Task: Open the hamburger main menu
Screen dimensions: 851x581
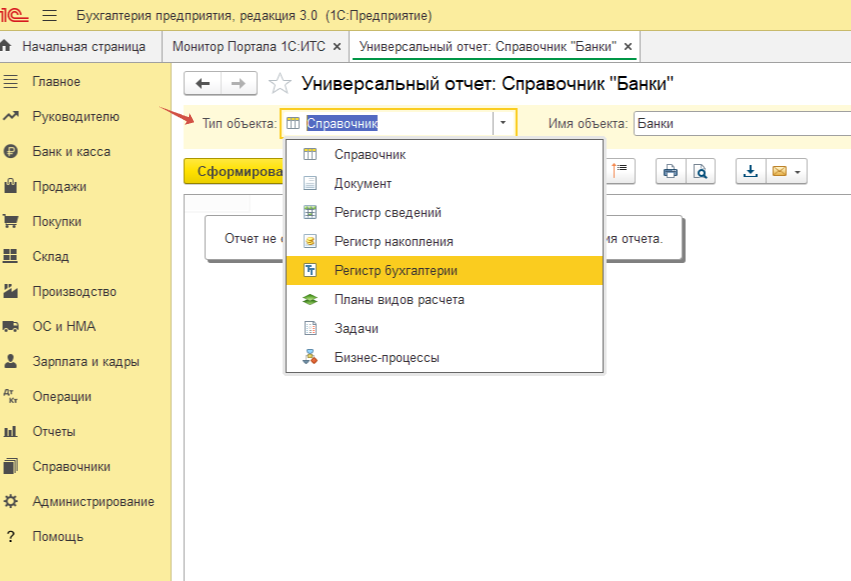Action: click(49, 15)
